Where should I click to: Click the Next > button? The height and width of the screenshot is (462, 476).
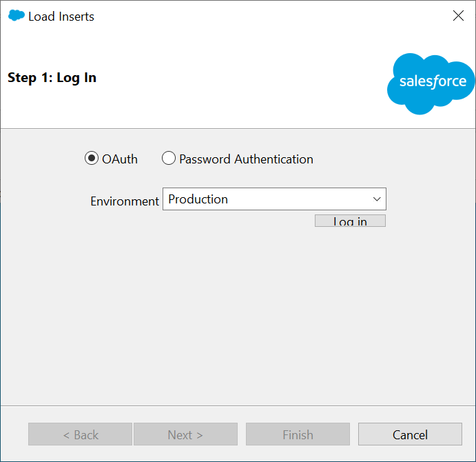pos(185,434)
